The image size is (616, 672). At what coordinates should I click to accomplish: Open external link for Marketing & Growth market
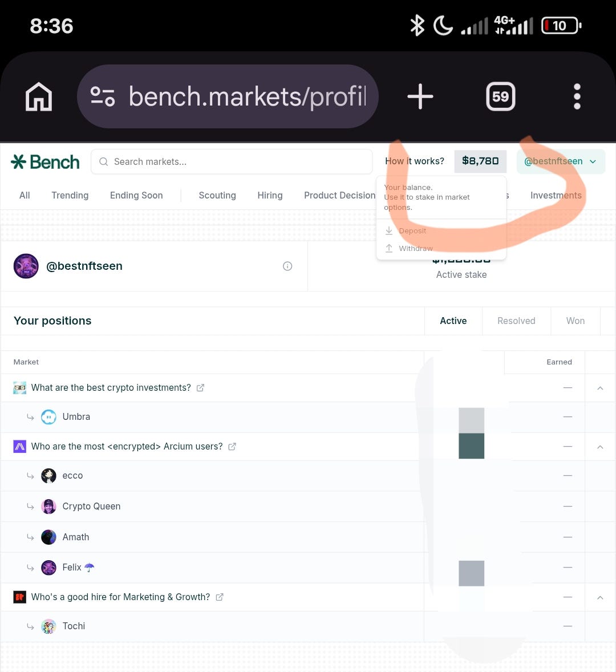pos(220,597)
